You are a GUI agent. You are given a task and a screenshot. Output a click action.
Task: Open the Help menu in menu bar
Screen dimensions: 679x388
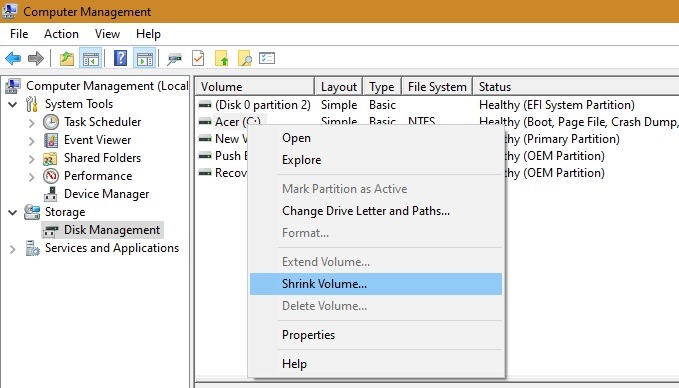148,34
